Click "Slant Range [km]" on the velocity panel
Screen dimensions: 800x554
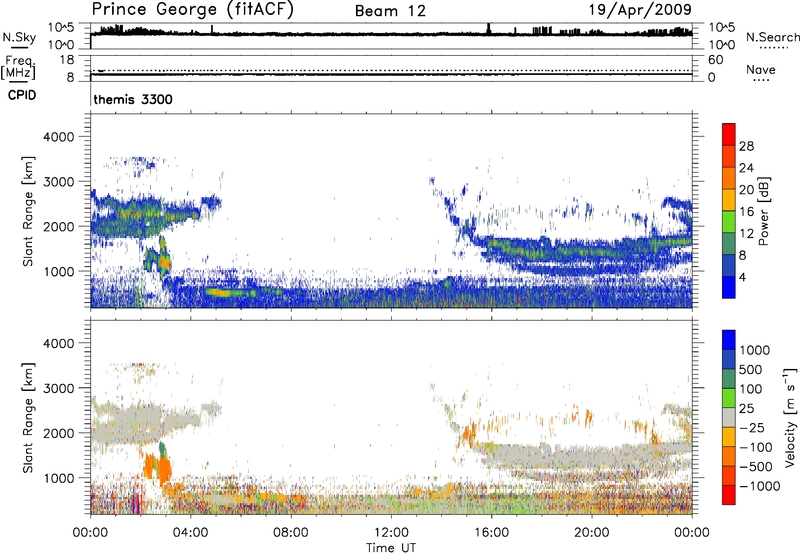click(x=29, y=418)
